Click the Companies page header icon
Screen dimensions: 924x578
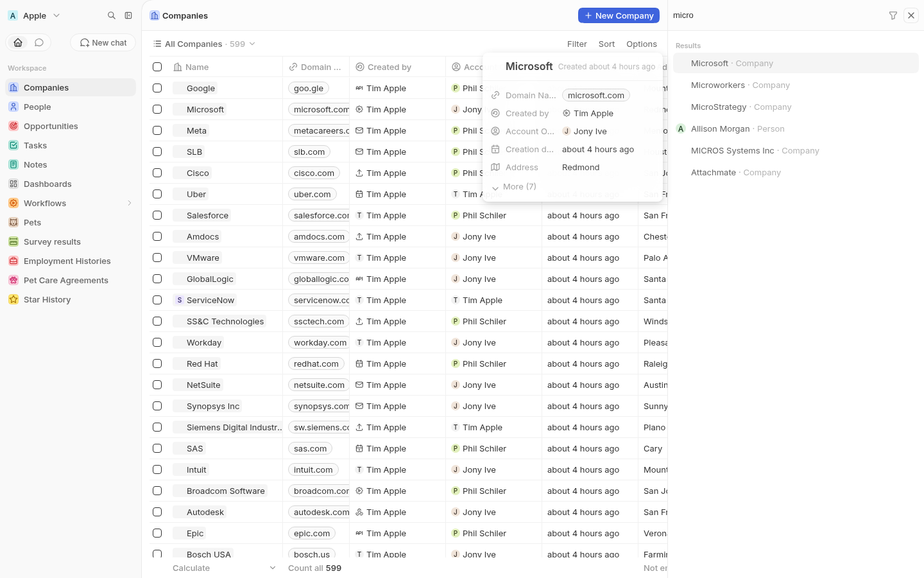pos(155,15)
